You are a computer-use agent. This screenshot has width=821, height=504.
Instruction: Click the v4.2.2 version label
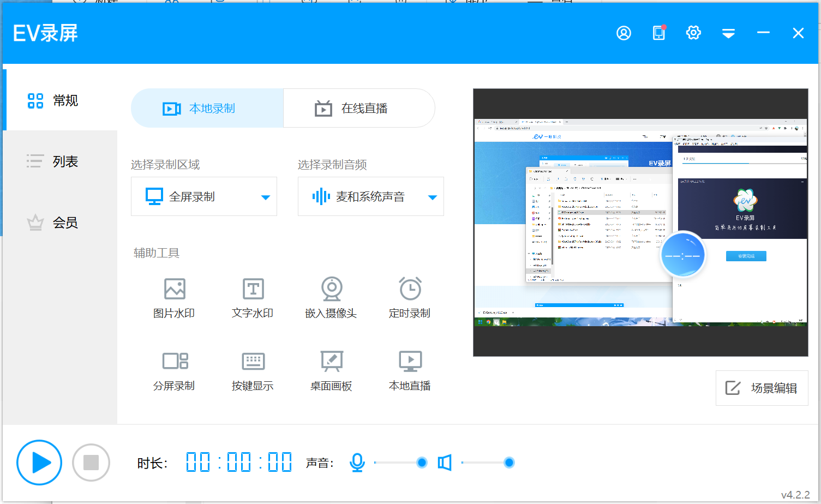(795, 495)
